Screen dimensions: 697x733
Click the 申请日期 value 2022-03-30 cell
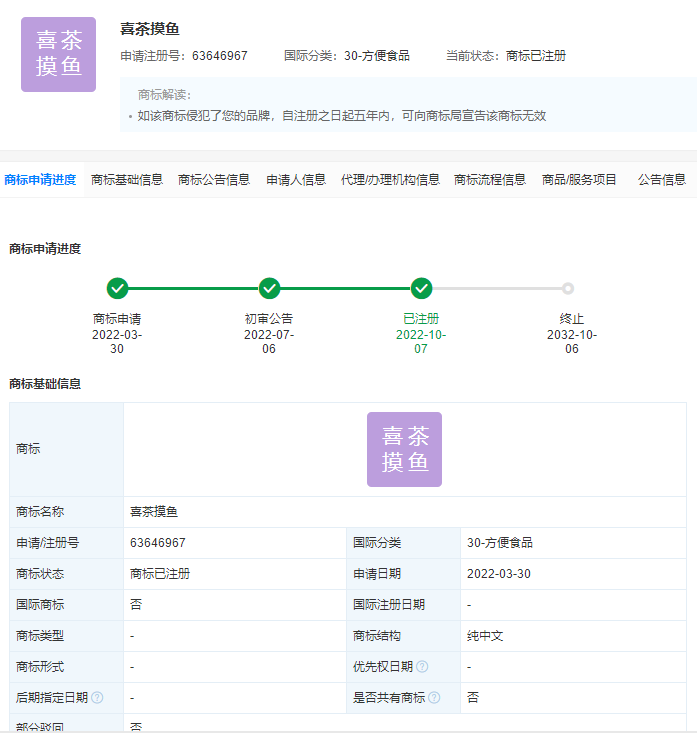click(x=573, y=574)
